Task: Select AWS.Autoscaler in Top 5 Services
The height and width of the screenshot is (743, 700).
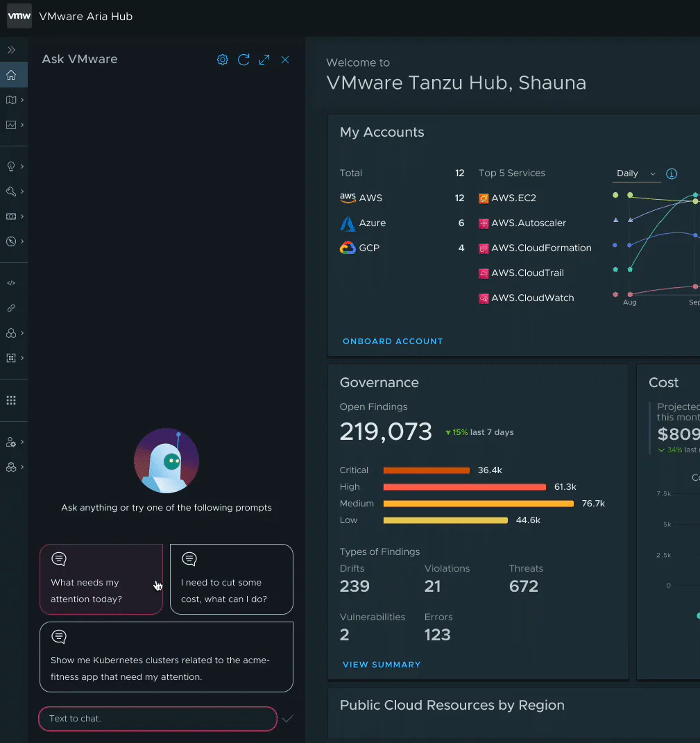Action: tap(523, 223)
